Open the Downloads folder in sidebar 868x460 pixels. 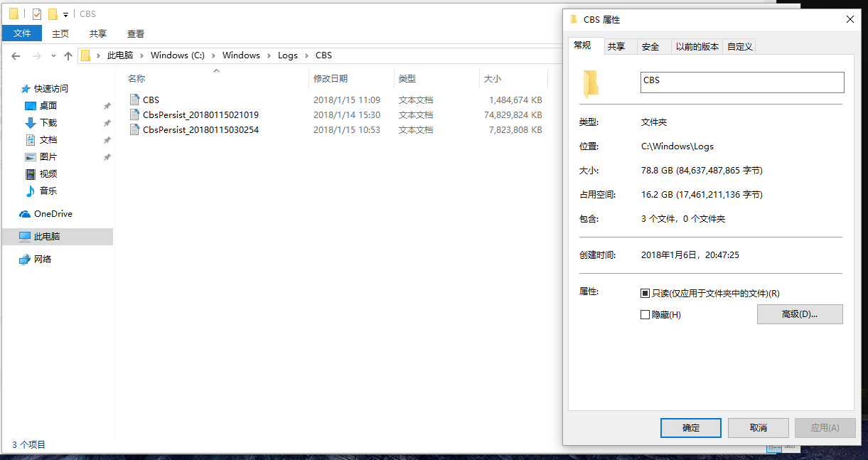pos(50,122)
